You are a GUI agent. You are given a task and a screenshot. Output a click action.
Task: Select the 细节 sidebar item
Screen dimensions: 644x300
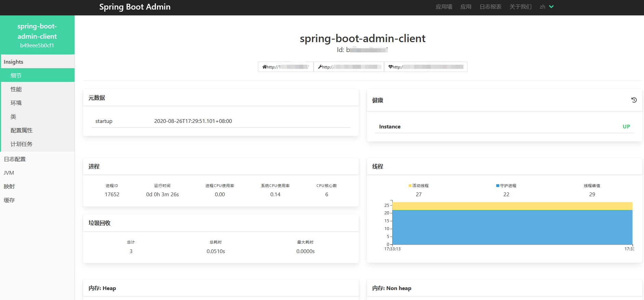38,75
